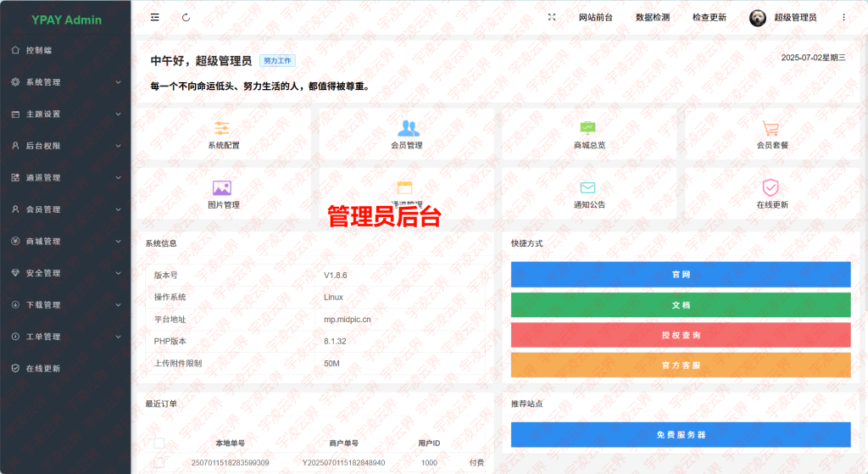The width and height of the screenshot is (868, 474).
Task: Click platform address mp.midpic.cn
Action: pos(347,320)
